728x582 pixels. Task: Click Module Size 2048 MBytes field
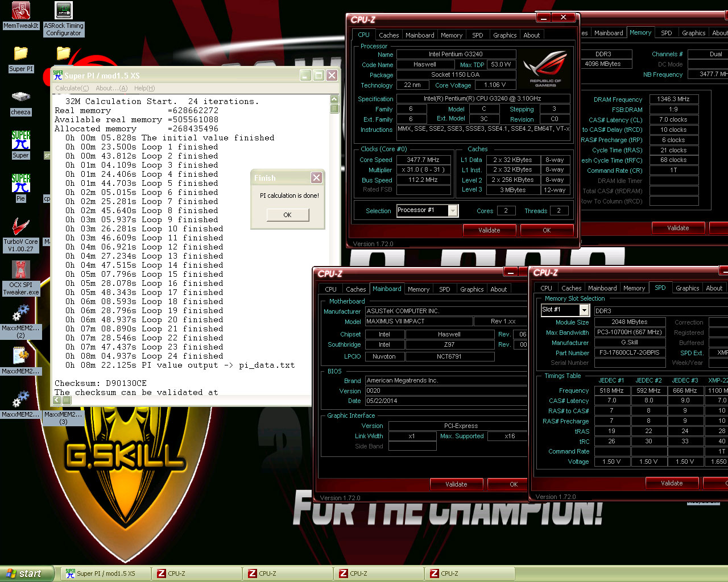630,322
